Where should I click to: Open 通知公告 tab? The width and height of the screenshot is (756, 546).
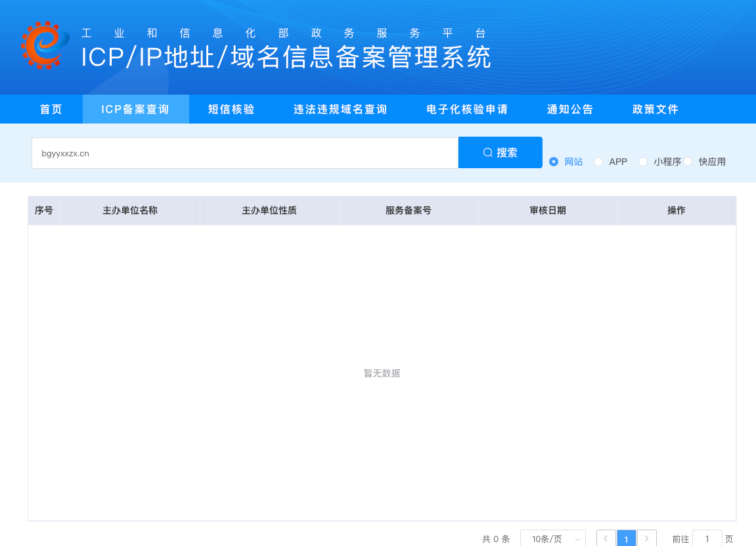570,110
